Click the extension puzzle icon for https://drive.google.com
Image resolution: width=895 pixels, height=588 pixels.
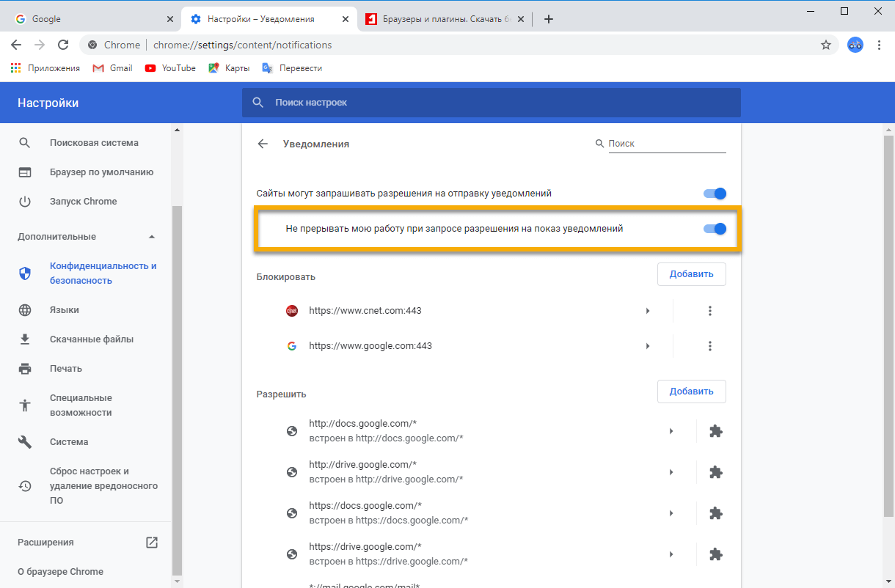(715, 554)
